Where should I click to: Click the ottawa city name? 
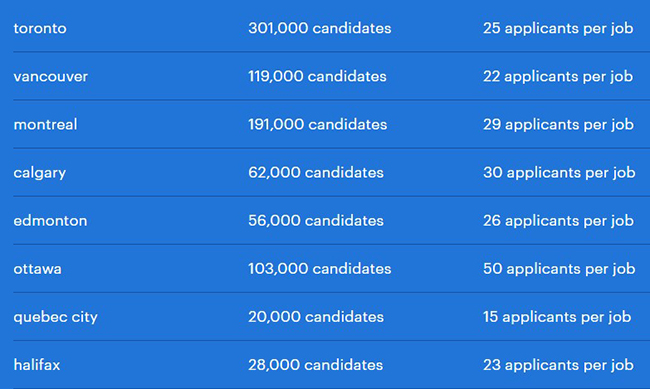(37, 269)
